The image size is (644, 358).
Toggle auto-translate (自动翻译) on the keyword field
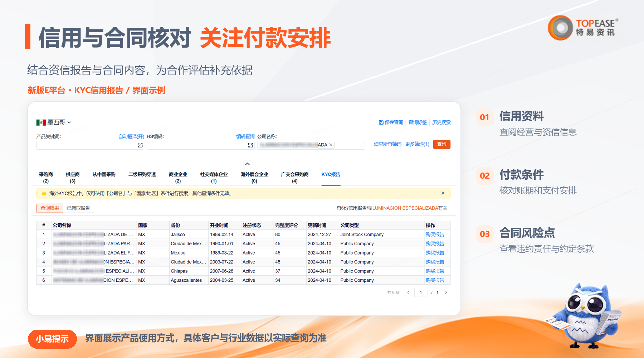click(x=131, y=136)
